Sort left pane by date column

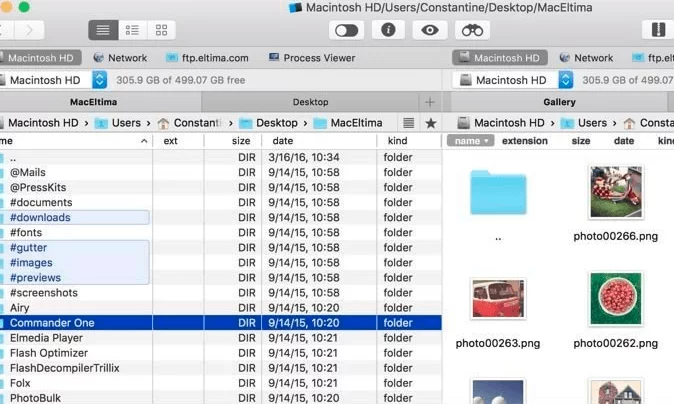tap(283, 141)
